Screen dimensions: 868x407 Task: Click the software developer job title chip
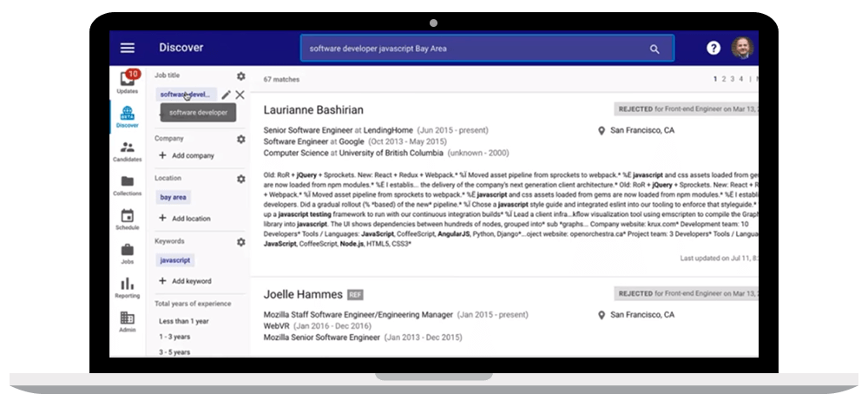[186, 95]
